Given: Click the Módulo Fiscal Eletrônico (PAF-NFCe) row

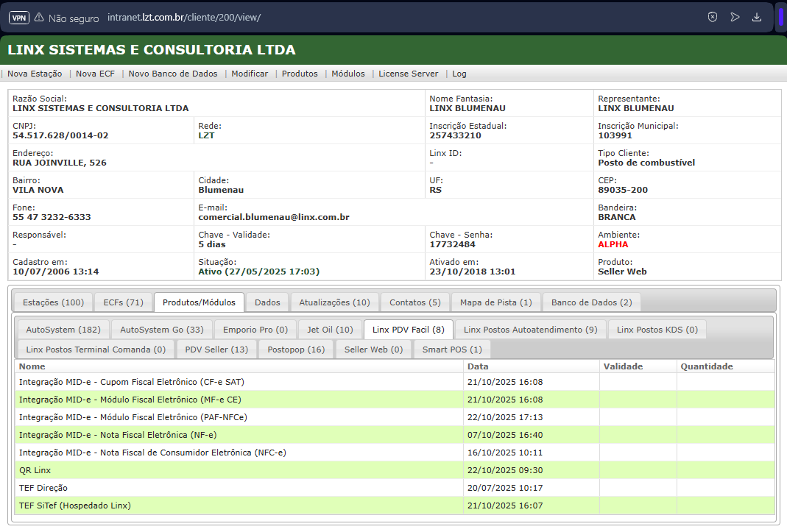Looking at the screenshot, I should [x=395, y=417].
